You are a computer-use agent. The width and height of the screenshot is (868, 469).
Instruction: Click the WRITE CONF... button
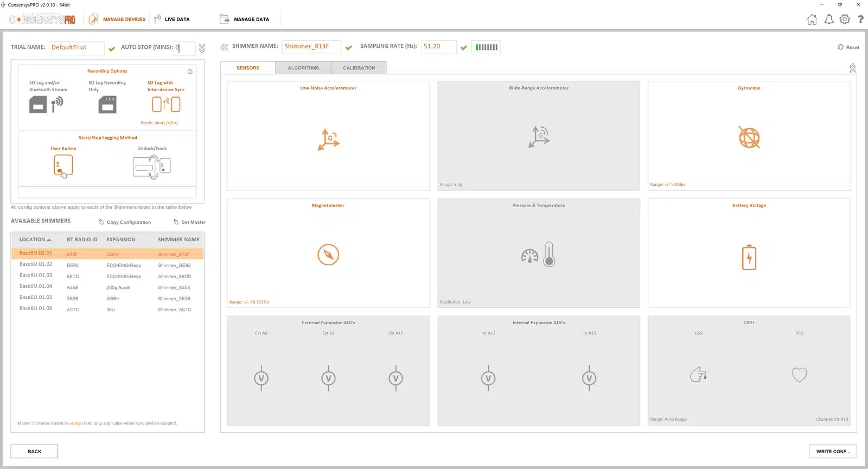point(833,451)
